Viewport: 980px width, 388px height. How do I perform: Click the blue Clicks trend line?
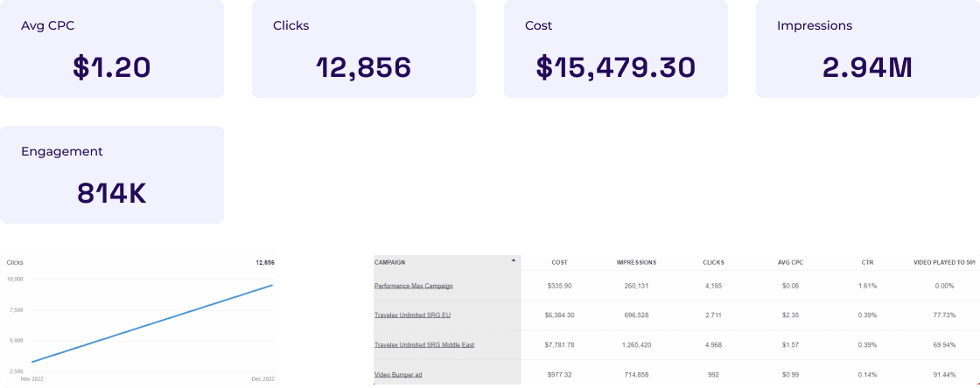point(152,323)
